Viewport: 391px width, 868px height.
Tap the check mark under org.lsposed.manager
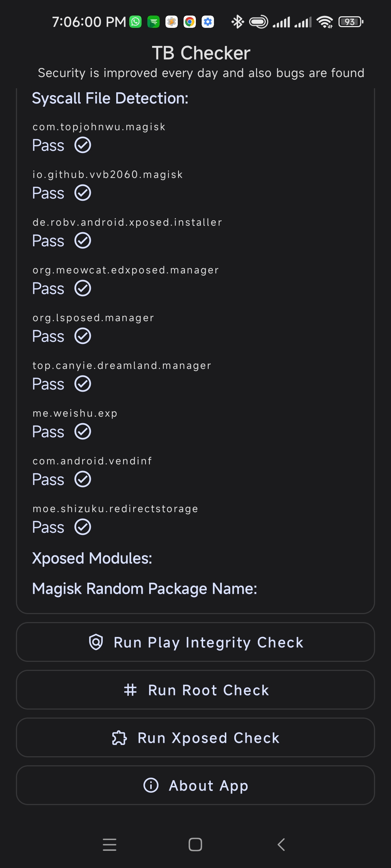[83, 336]
